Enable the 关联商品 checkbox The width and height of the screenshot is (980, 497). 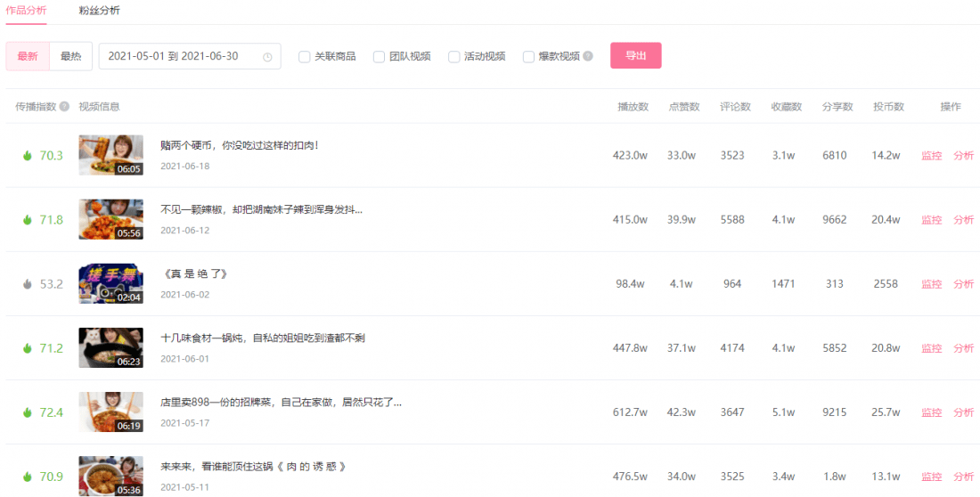(x=305, y=57)
